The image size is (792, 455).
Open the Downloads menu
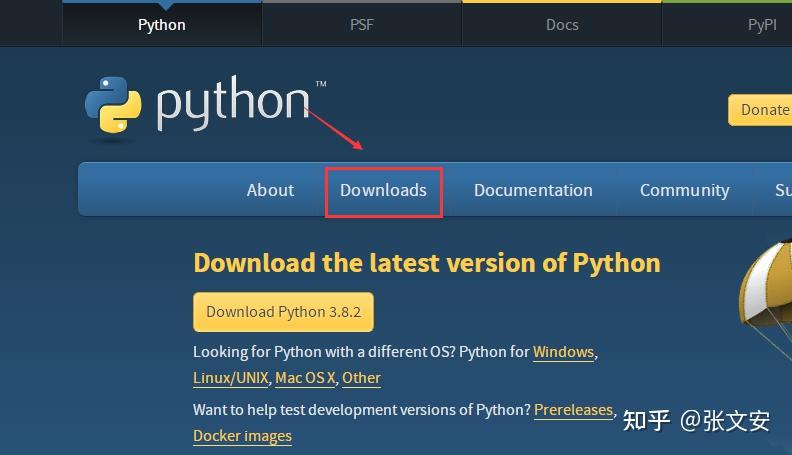[x=383, y=190]
